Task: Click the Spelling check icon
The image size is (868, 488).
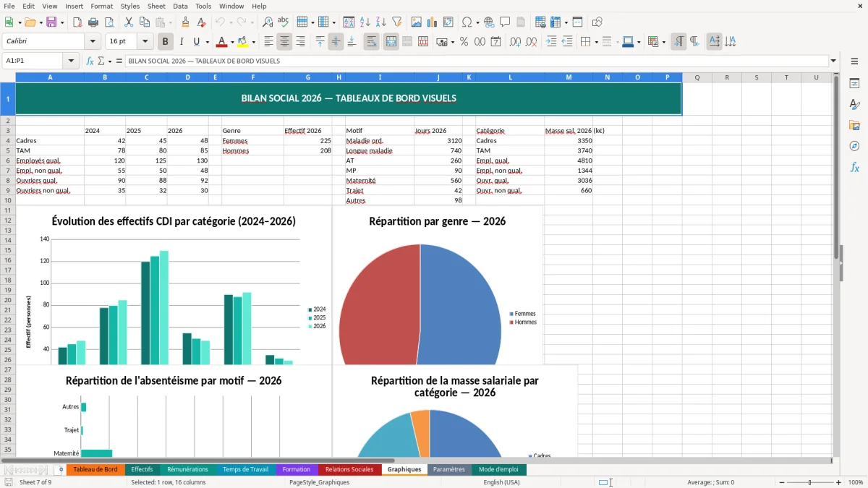Action: tap(283, 22)
